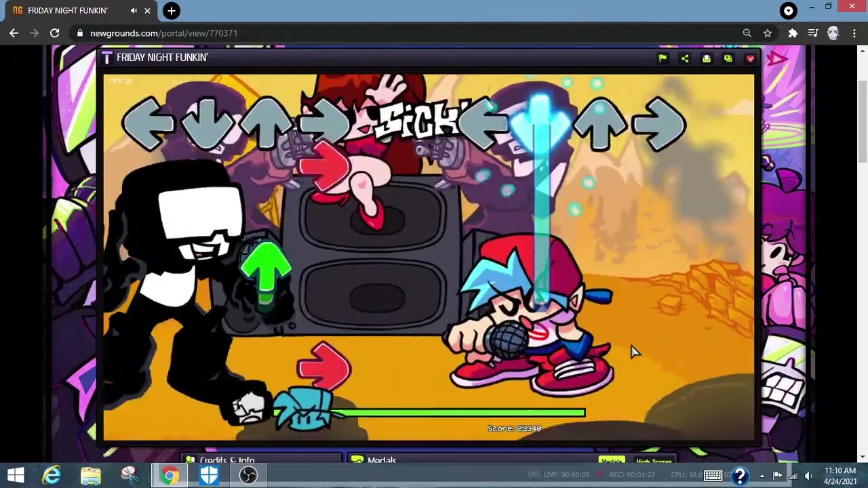
Task: Bookmark this page with the star icon
Action: (x=768, y=33)
